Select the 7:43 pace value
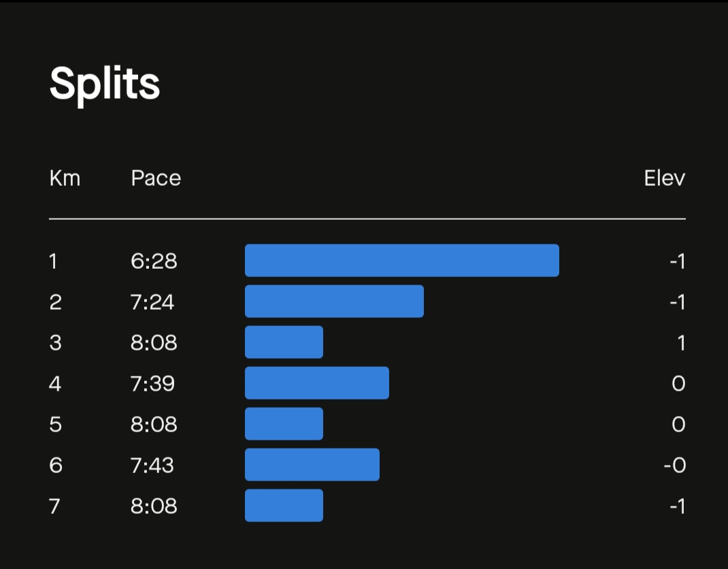This screenshot has width=728, height=569. pos(152,466)
